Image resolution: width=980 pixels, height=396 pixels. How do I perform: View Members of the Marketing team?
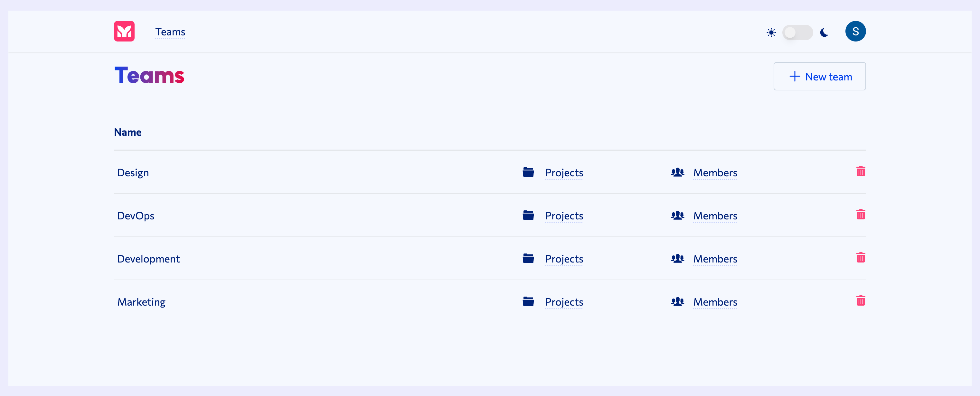click(x=715, y=302)
